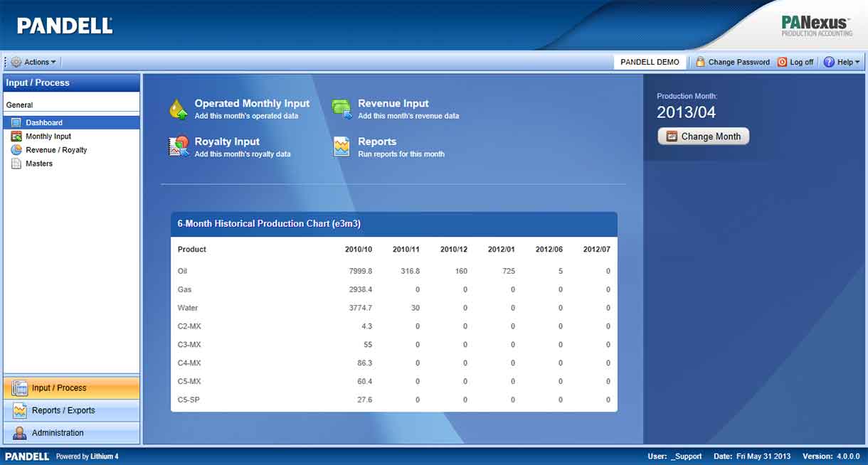This screenshot has width=868, height=465.
Task: Click the Oil row label
Action: (x=182, y=271)
